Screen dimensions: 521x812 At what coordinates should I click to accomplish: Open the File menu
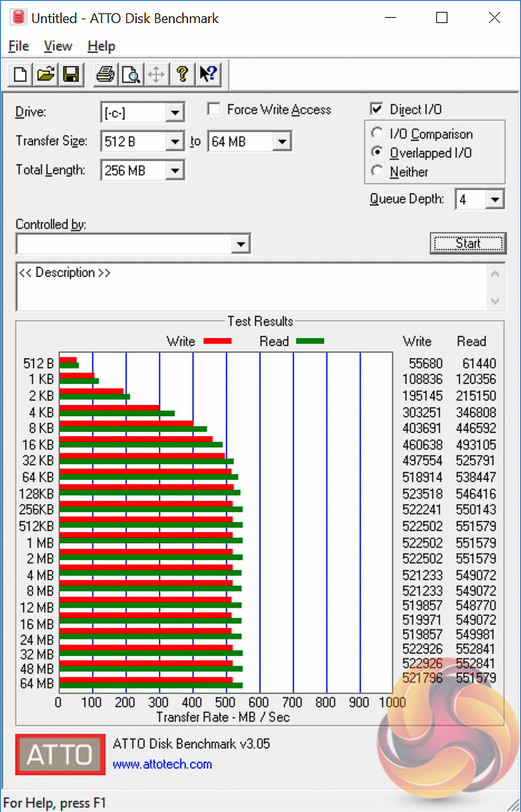19,46
